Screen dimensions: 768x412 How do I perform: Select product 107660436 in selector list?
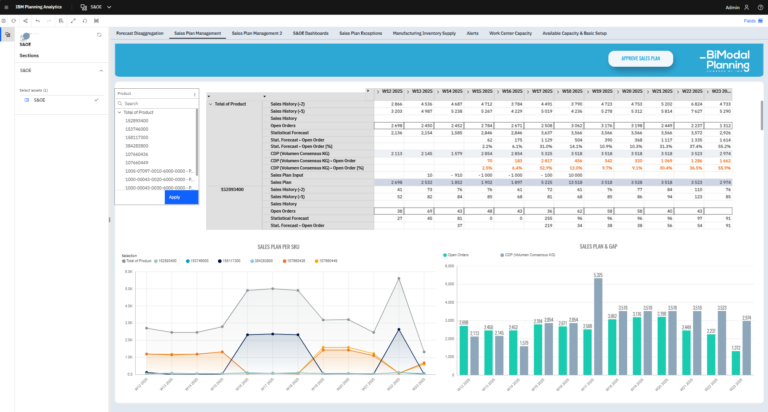(137, 154)
